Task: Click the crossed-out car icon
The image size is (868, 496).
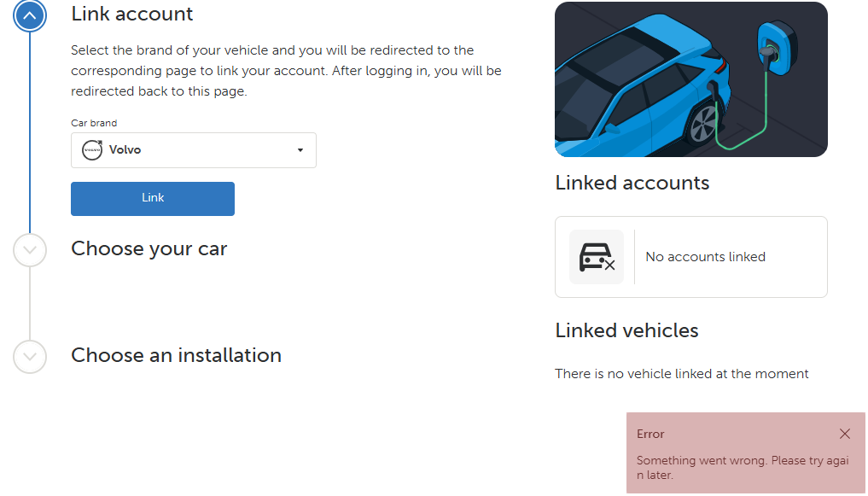Action: coord(597,257)
